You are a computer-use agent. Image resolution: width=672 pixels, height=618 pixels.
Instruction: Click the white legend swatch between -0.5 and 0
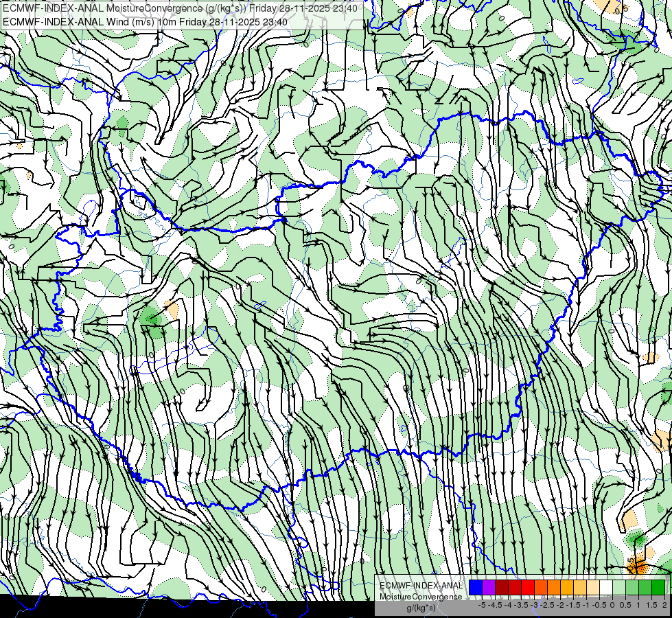pyautogui.click(x=606, y=587)
